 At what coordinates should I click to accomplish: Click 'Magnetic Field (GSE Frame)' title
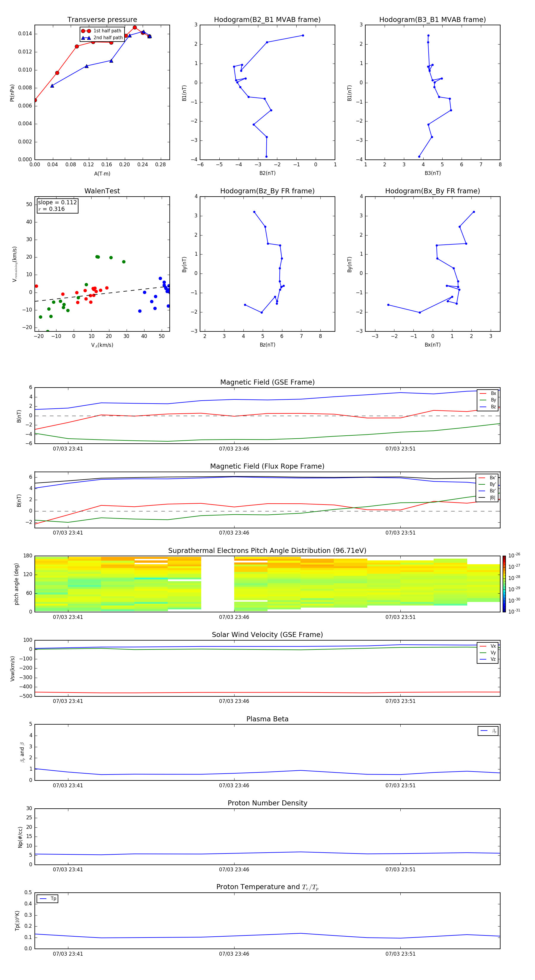pos(267,382)
